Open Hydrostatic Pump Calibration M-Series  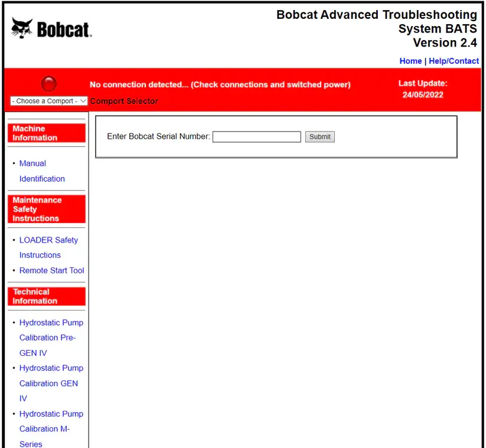coord(51,429)
